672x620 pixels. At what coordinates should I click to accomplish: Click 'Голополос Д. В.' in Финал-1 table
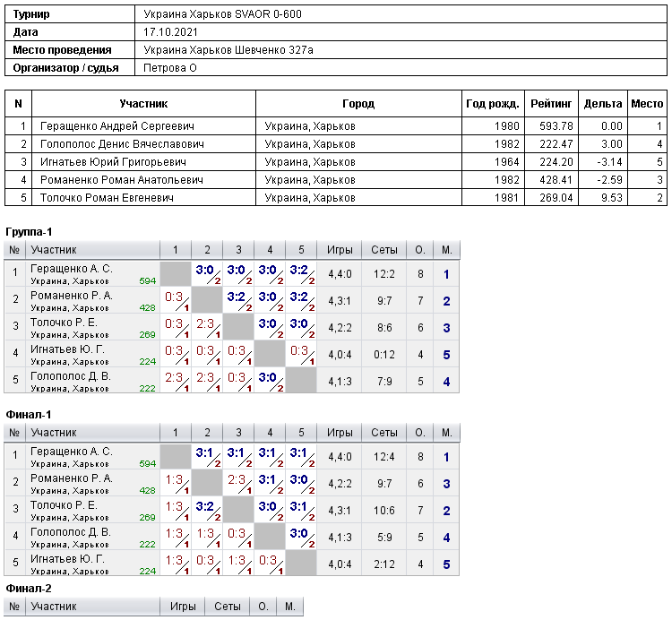coord(71,532)
